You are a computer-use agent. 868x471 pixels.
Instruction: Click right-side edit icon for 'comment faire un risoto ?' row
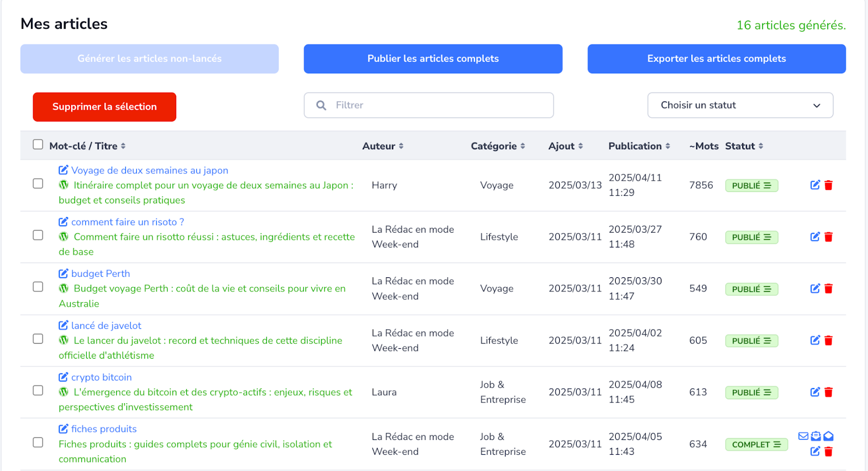(815, 237)
